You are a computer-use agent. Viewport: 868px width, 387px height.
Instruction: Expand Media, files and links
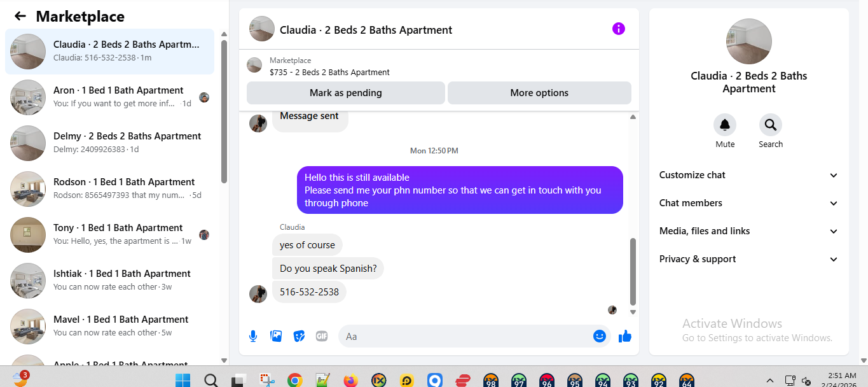click(x=748, y=231)
